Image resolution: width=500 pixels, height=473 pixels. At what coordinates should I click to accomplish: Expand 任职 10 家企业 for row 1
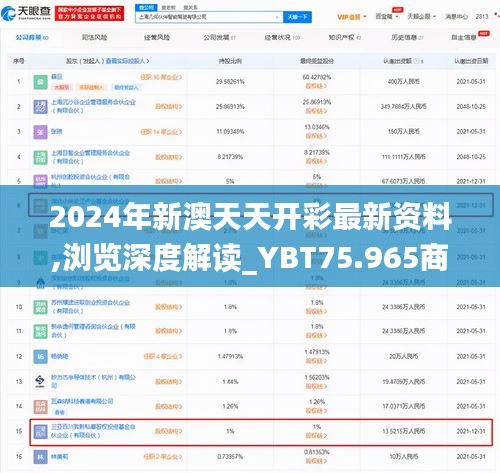tap(161, 77)
